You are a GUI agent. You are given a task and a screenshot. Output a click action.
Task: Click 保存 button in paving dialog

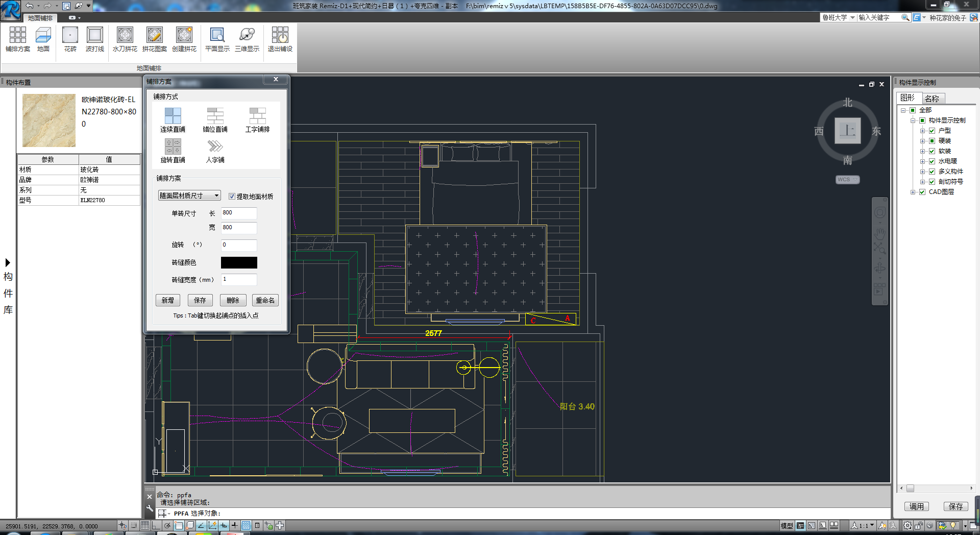[200, 300]
